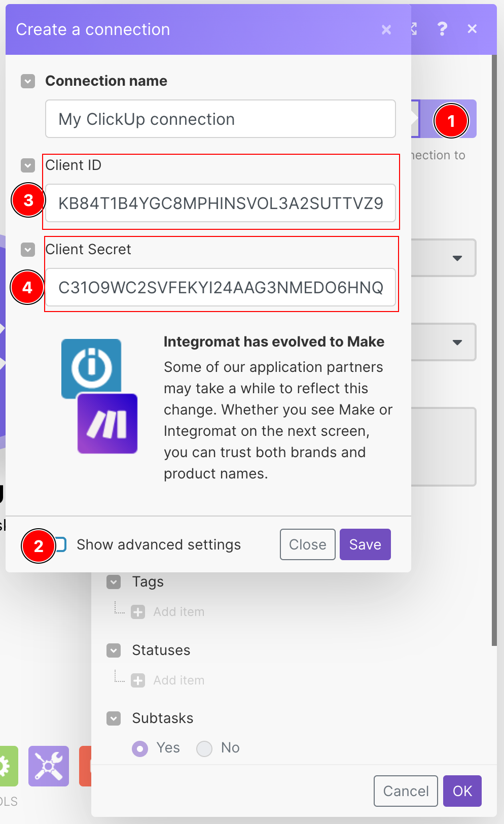Click the purple Make logo
Screen dimensions: 504x824
tap(107, 424)
